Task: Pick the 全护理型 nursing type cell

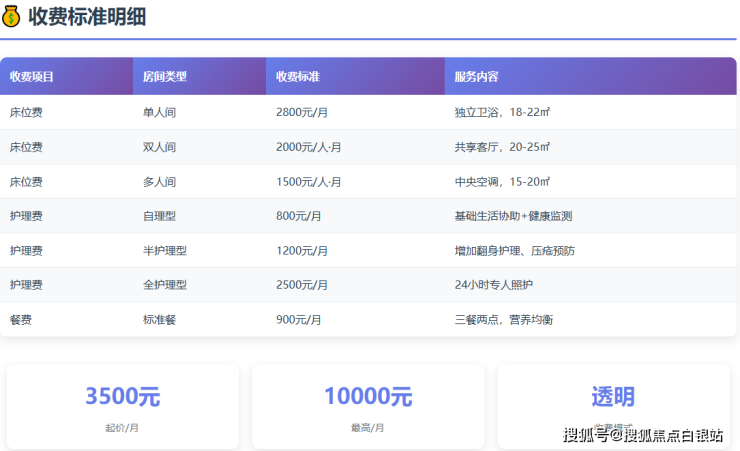Action: pos(165,285)
